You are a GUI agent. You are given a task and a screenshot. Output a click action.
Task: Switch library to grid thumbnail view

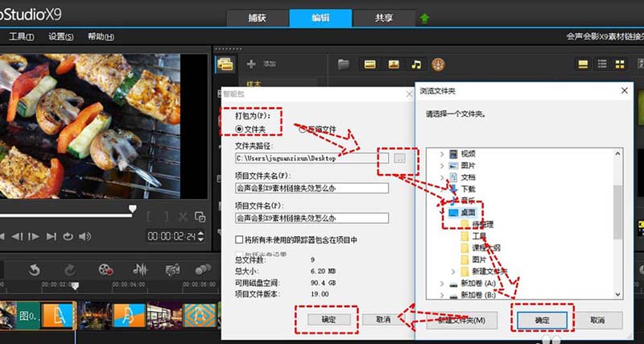point(620,64)
